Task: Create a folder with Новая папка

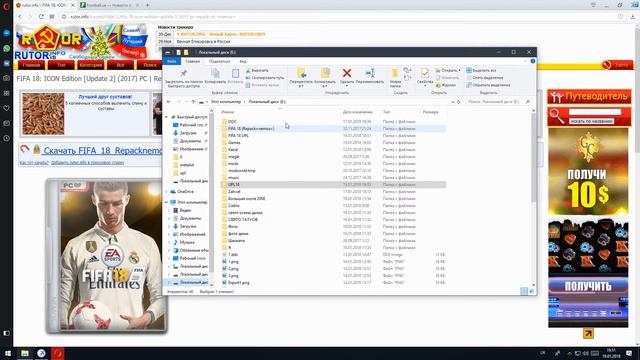Action: click(x=395, y=78)
